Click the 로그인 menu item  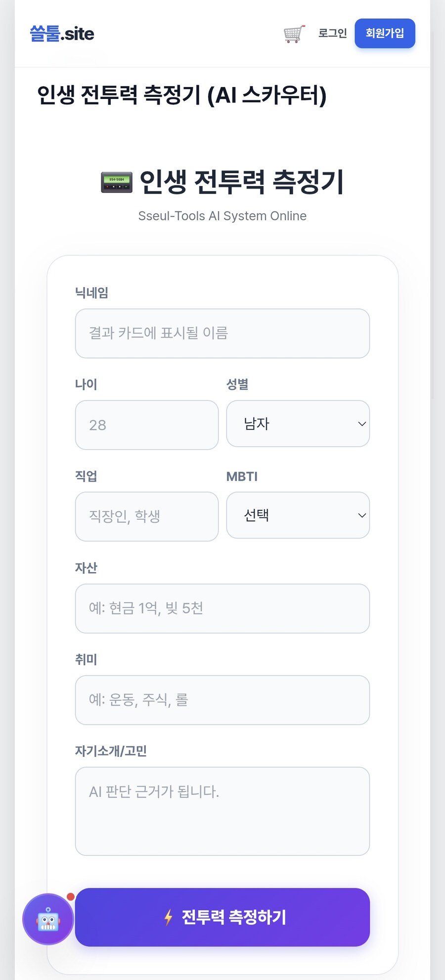(332, 33)
